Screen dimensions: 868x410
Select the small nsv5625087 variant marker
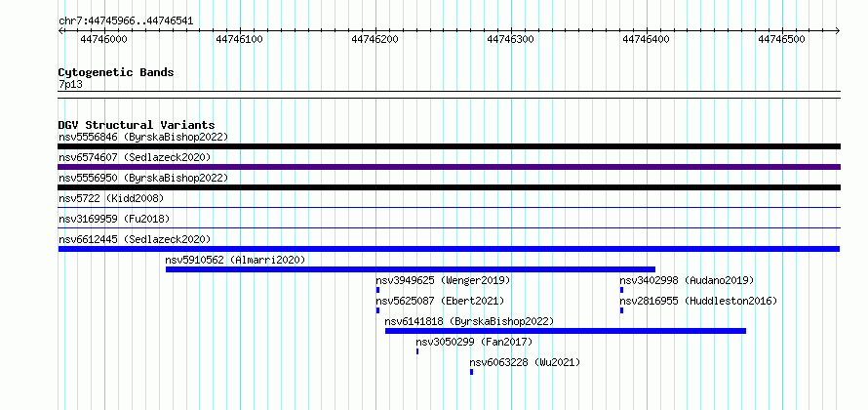click(377, 310)
